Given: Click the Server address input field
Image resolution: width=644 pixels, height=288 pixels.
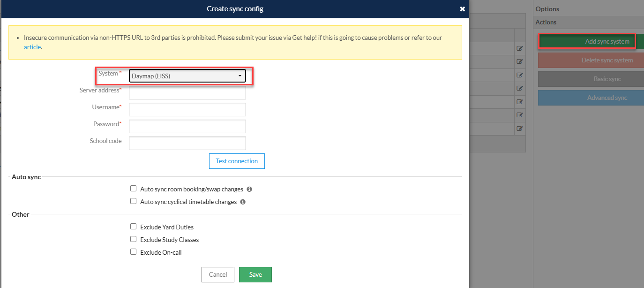Looking at the screenshot, I should (187, 92).
